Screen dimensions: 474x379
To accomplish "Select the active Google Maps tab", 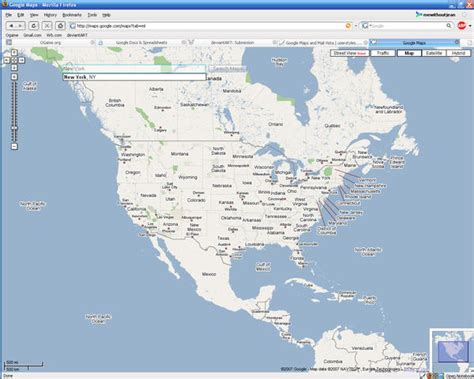I will 414,43.
